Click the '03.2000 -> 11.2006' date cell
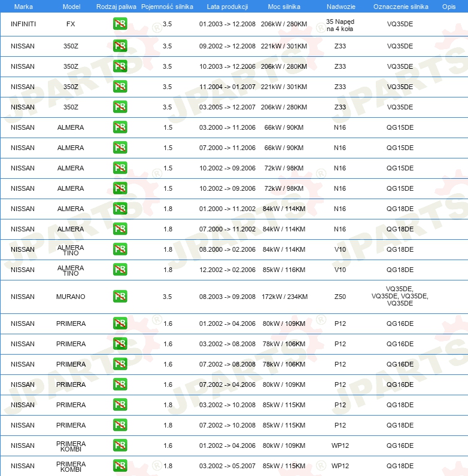Viewport: 468px width, 476px height. (227, 127)
